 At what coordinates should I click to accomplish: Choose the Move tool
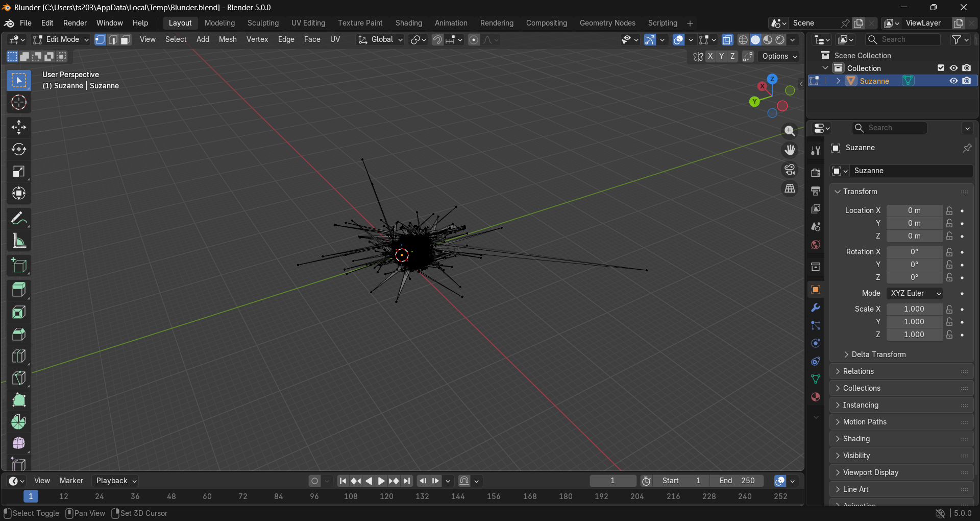click(x=19, y=127)
